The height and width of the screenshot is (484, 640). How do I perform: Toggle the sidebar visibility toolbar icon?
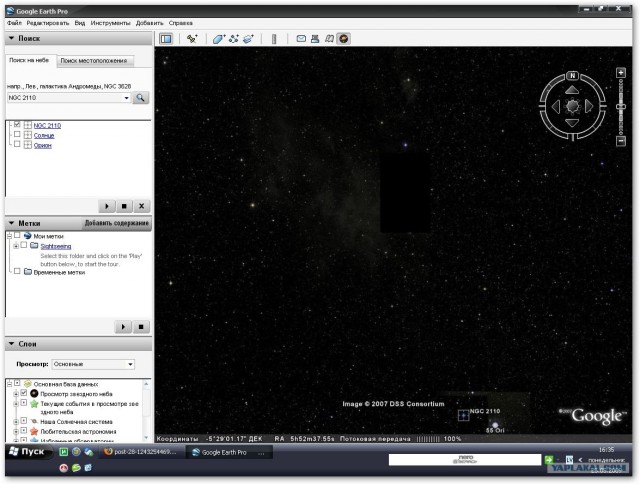pos(166,39)
